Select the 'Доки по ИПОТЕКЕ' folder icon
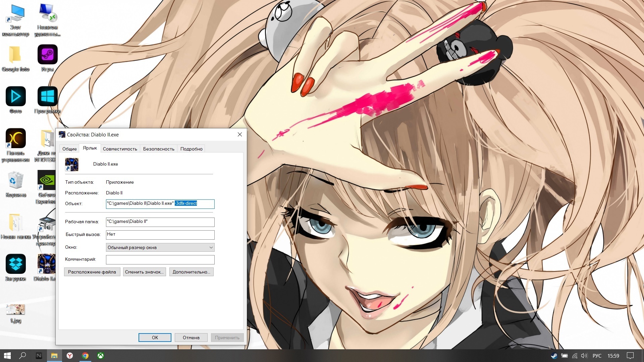Viewport: 644px width, 362px height. (x=47, y=145)
